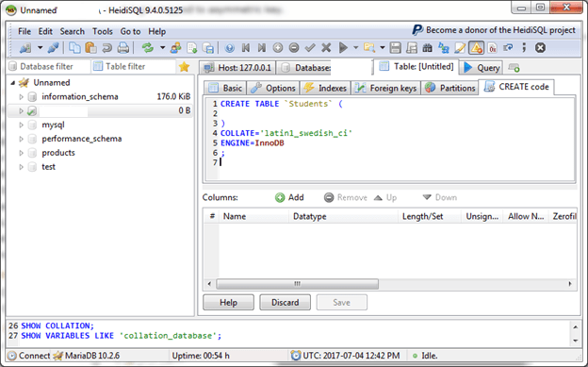The height and width of the screenshot is (367, 588).
Task: Click the Help button below columns
Action: (x=228, y=303)
